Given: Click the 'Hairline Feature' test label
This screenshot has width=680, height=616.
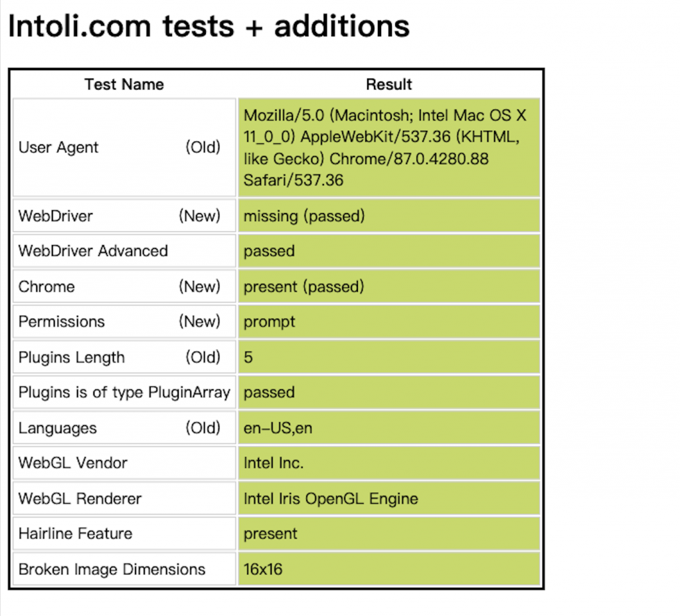Looking at the screenshot, I should click(x=75, y=534).
